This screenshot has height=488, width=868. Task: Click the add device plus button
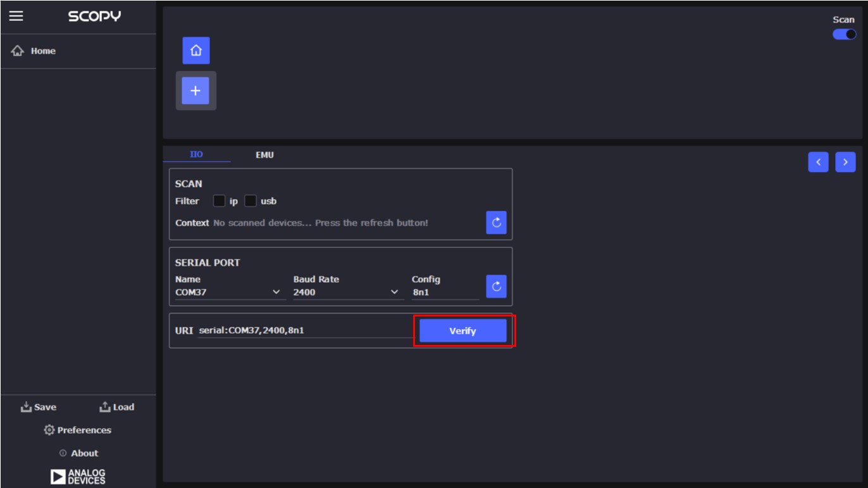tap(195, 90)
